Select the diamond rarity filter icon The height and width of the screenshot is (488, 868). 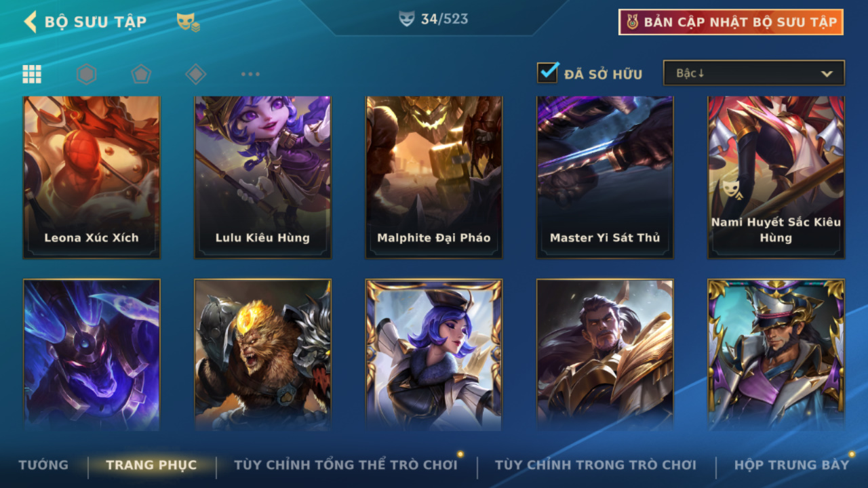pos(195,74)
